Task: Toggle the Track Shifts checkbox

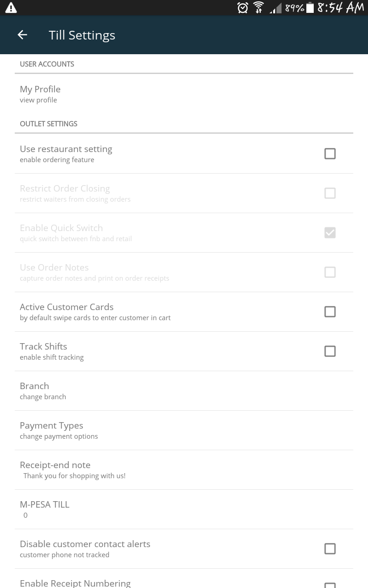Action: [330, 351]
